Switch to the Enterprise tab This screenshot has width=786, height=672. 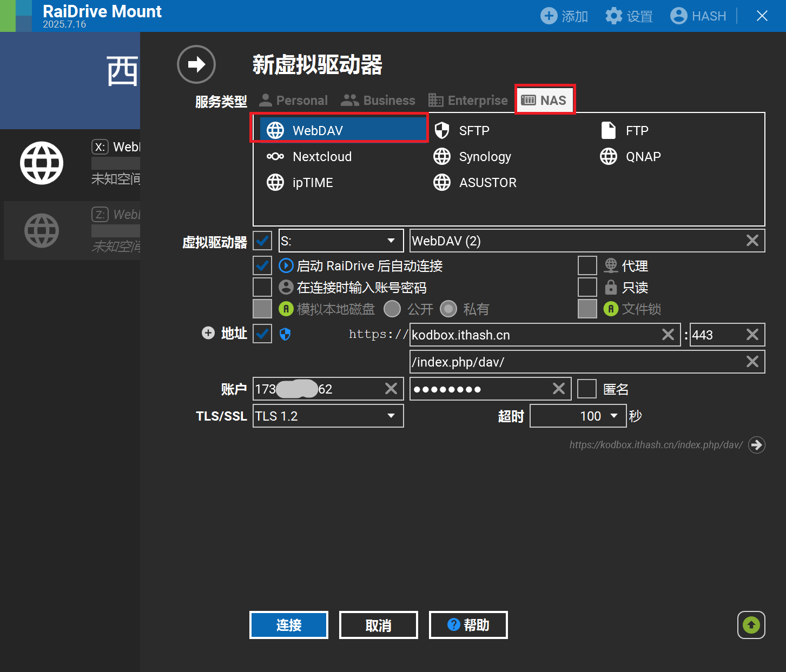pos(467,100)
